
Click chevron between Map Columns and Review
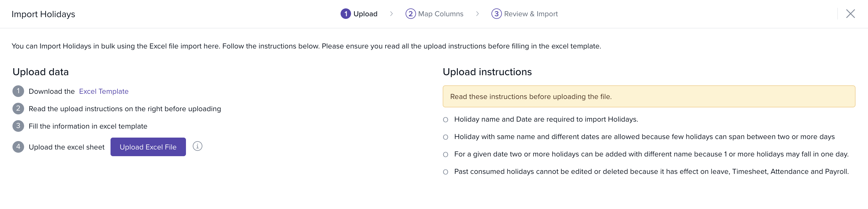(477, 14)
